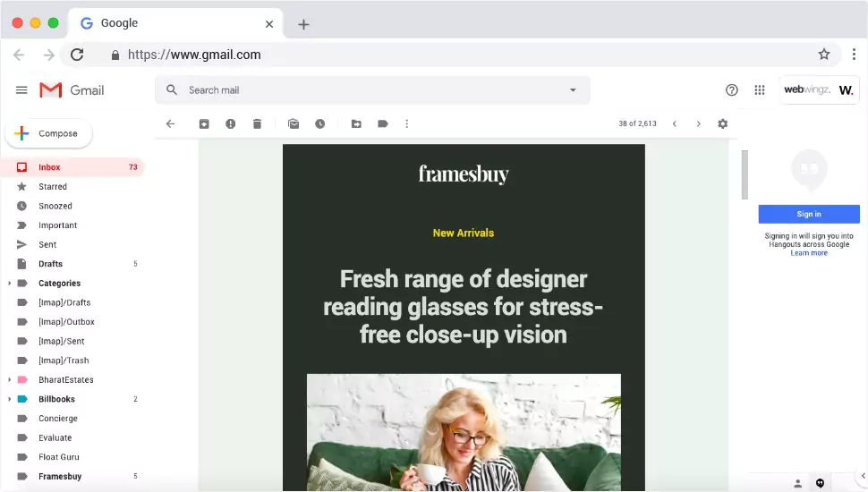Viewport: 868px width, 492px height.
Task: Expand the Billbooks label
Action: tap(9, 399)
